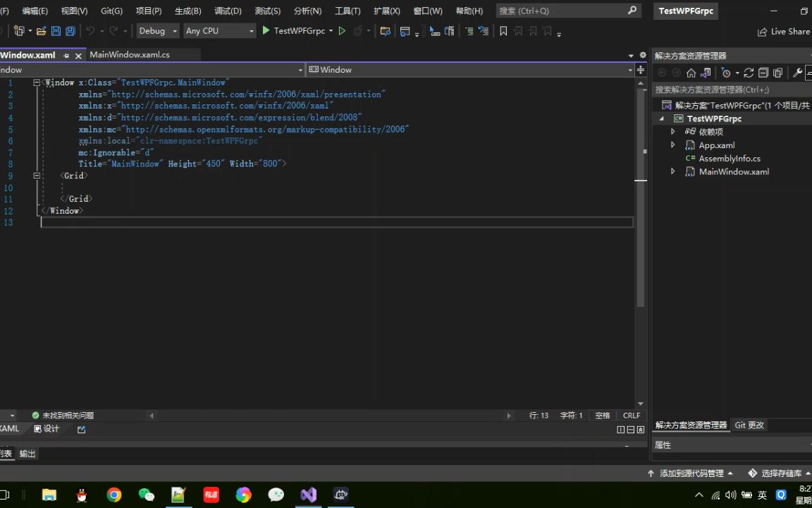
Task: Save the current file with the single floppy-disk icon
Action: pyautogui.click(x=56, y=31)
